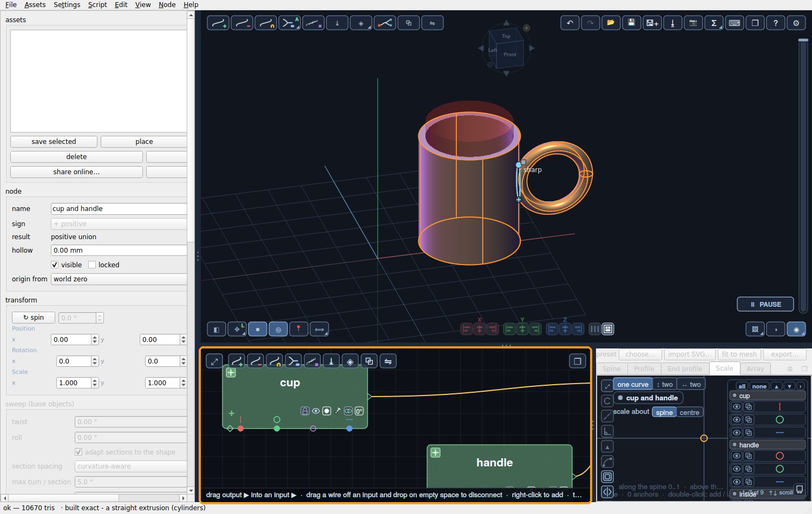Viewport: 812px width, 514px height.
Task: Switch scale about to centre
Action: coord(689,412)
